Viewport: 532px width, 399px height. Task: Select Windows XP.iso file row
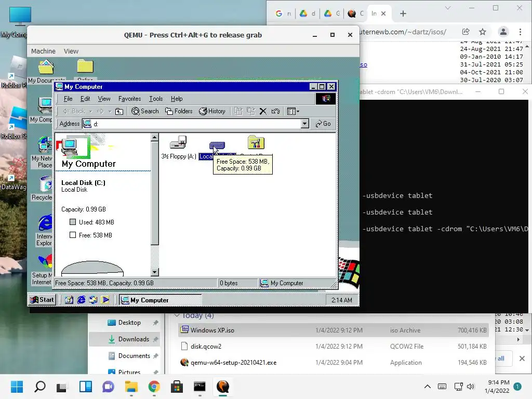pyautogui.click(x=333, y=330)
